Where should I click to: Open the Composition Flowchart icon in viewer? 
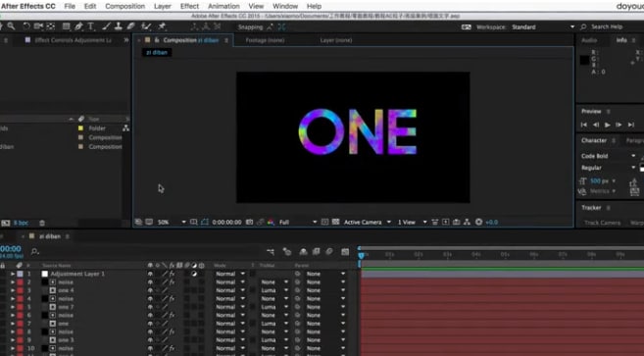tap(467, 222)
